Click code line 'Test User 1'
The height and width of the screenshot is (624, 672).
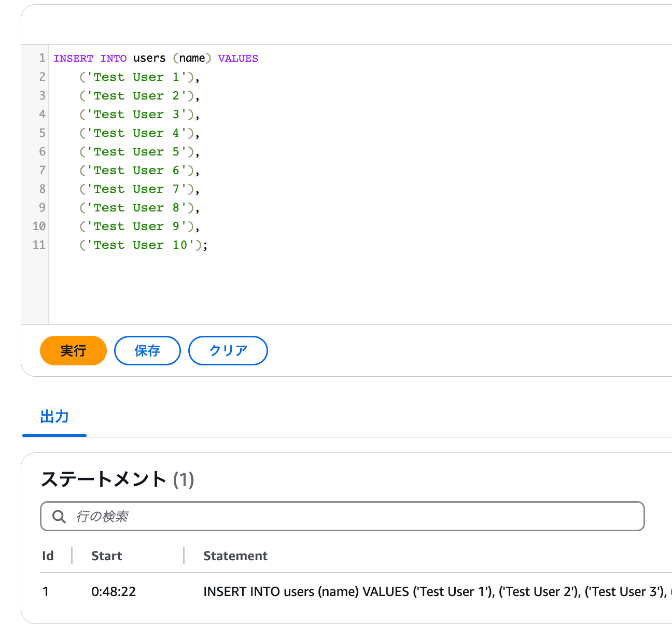139,77
